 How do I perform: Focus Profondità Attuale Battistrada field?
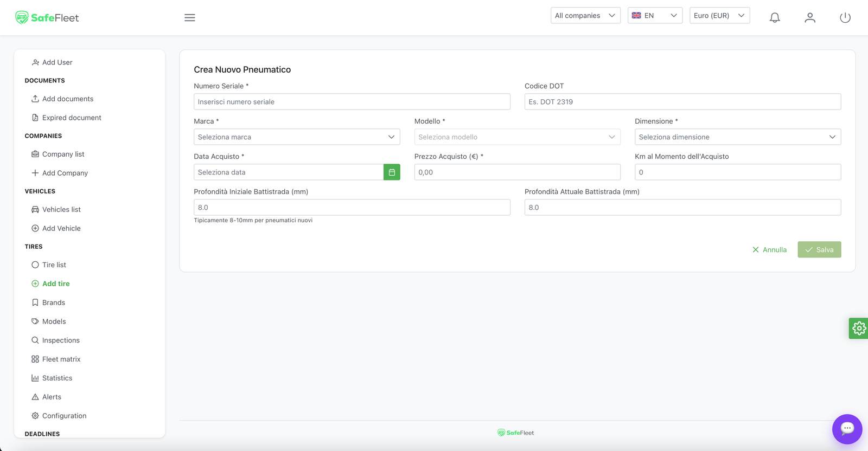[x=682, y=207]
